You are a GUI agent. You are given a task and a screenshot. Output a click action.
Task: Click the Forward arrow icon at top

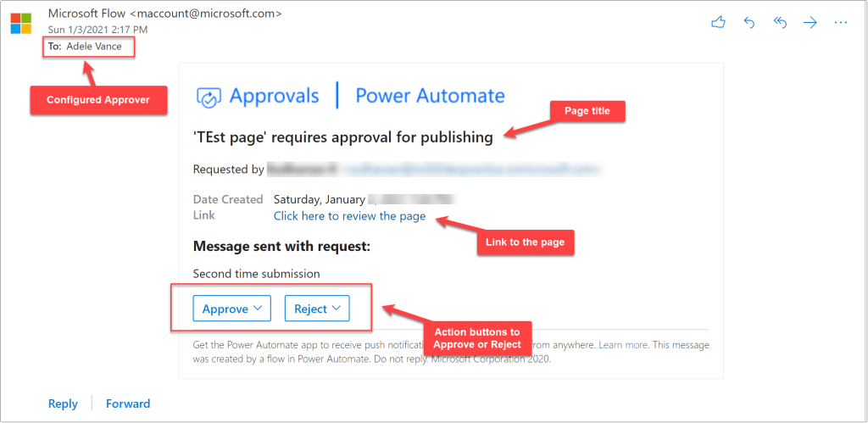click(810, 23)
